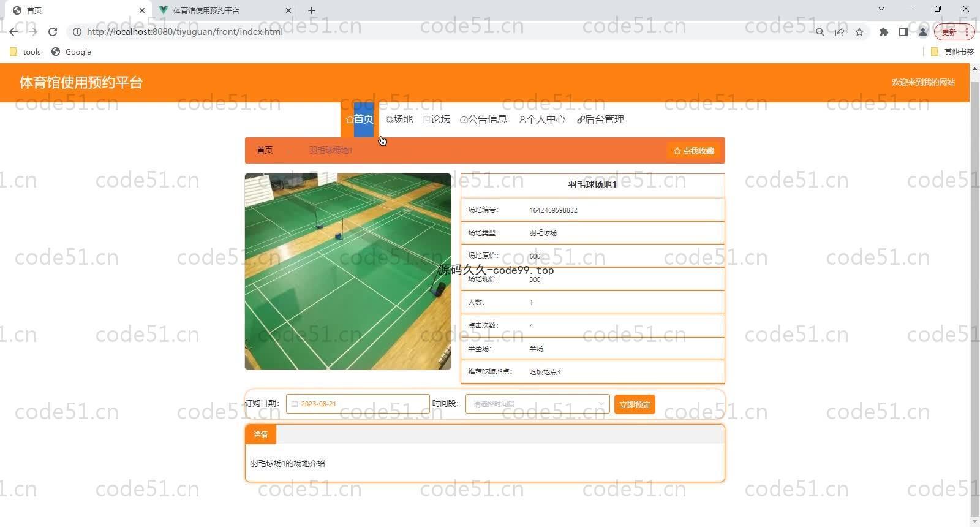Select 公告信息 in the navigation menu
980x527 pixels.
(x=483, y=119)
